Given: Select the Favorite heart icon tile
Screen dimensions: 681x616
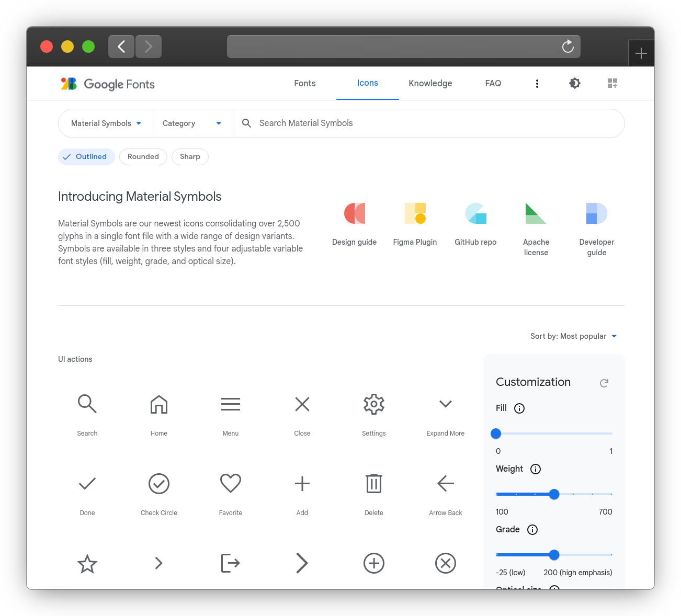Looking at the screenshot, I should click(x=231, y=494).
